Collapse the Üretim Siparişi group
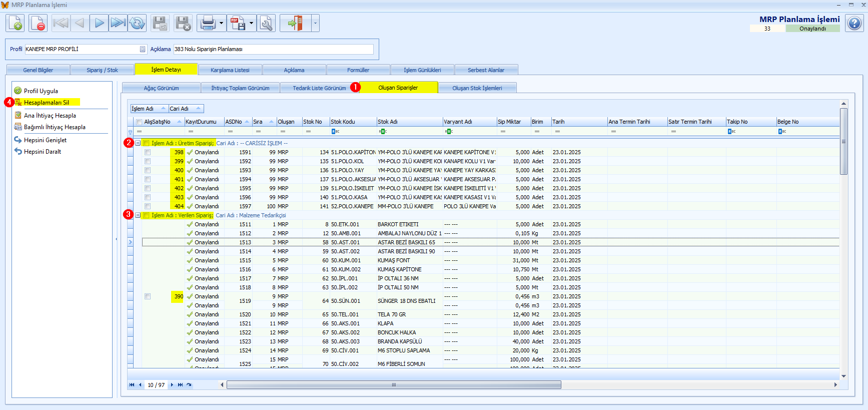This screenshot has width=868, height=410. [x=138, y=143]
